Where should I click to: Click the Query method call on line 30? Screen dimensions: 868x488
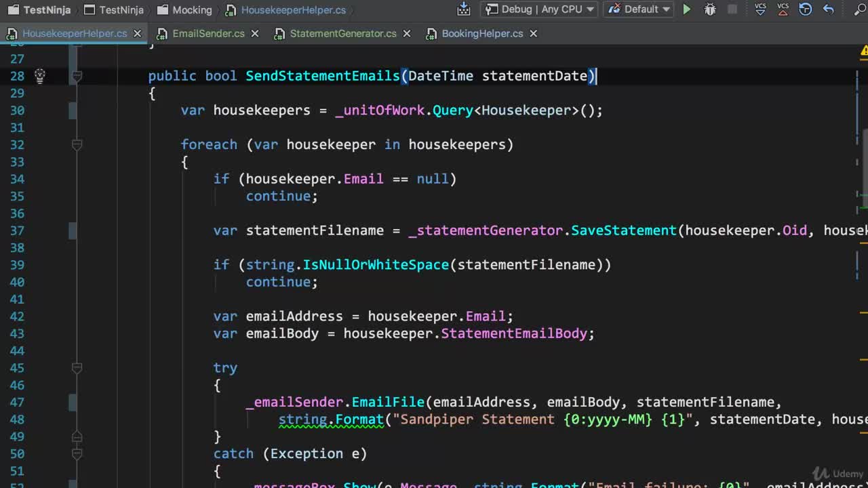tap(453, 110)
